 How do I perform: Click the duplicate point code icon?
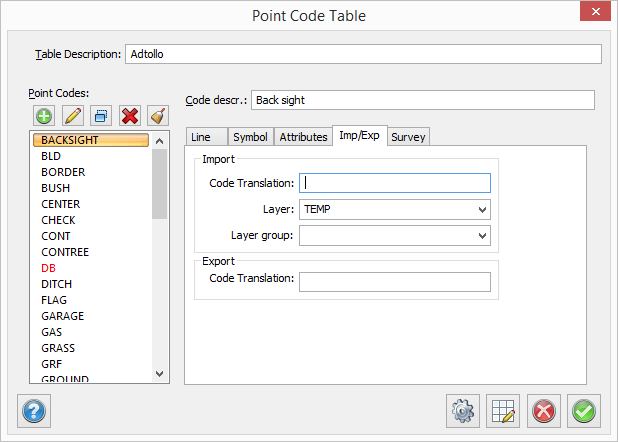pyautogui.click(x=100, y=115)
